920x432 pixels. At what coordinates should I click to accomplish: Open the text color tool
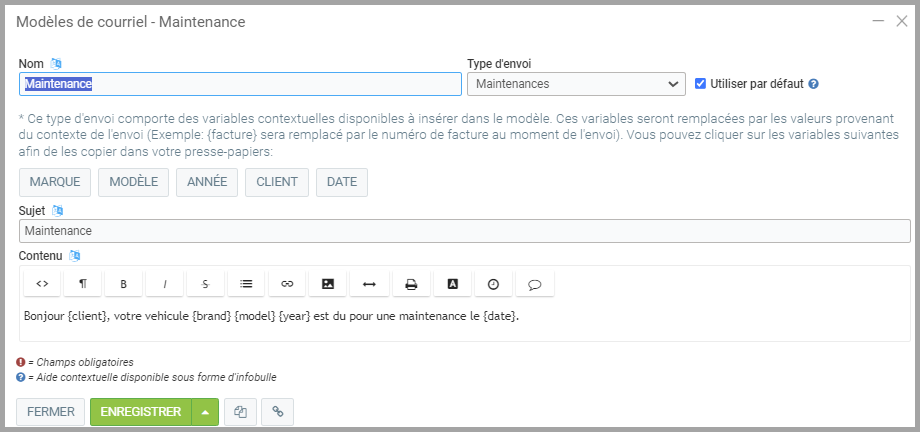452,284
